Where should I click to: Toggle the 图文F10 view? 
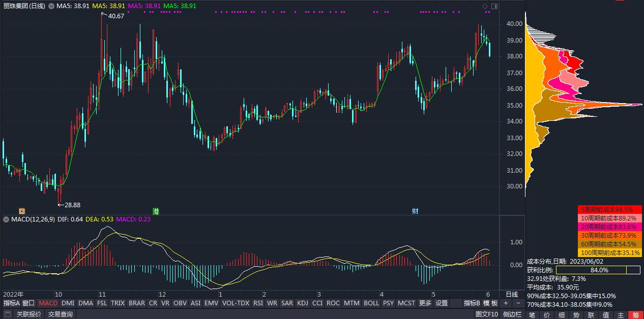coord(486,314)
